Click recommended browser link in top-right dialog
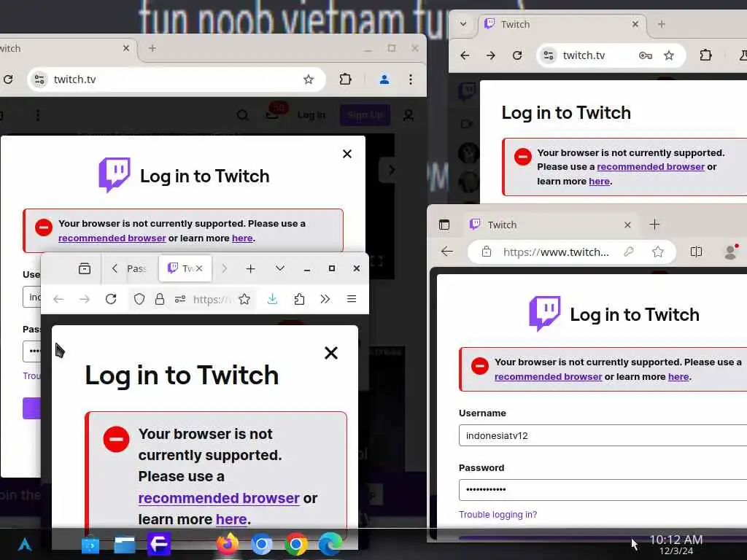This screenshot has height=560, width=747. 651,167
